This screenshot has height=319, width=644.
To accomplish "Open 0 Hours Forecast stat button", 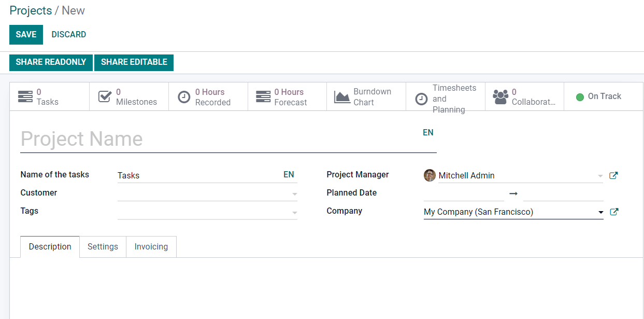I will tap(288, 96).
